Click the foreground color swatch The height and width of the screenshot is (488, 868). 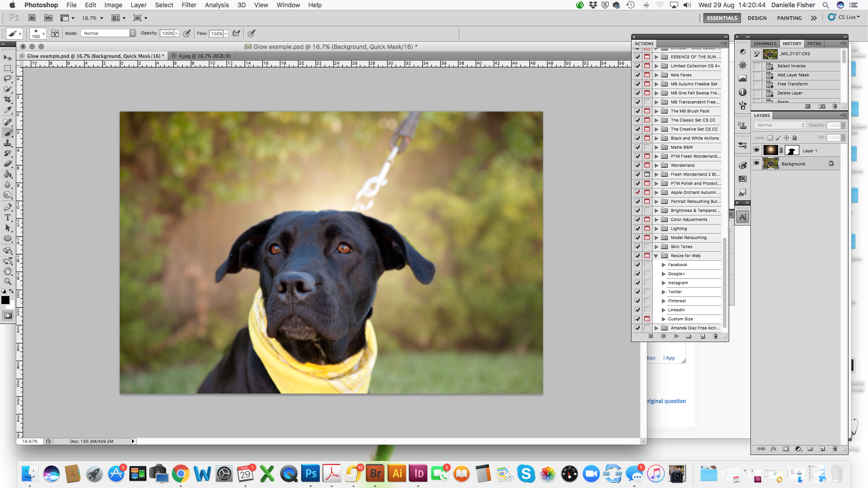click(5, 300)
